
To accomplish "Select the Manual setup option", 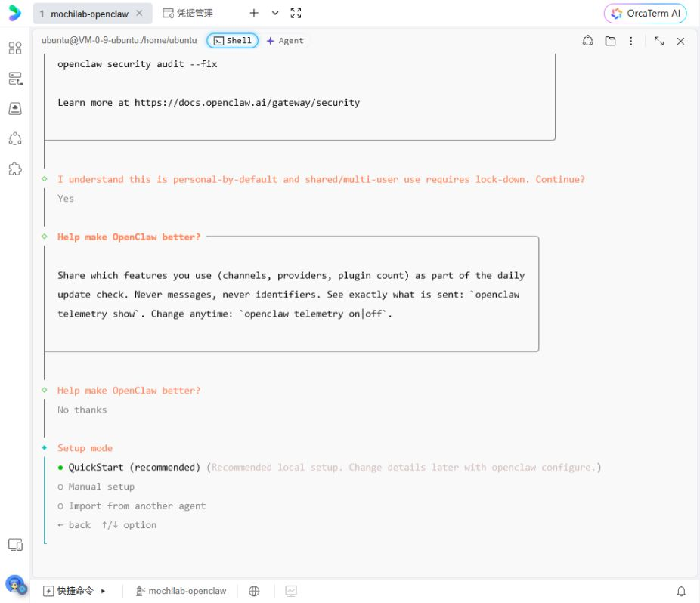I will pyautogui.click(x=96, y=487).
